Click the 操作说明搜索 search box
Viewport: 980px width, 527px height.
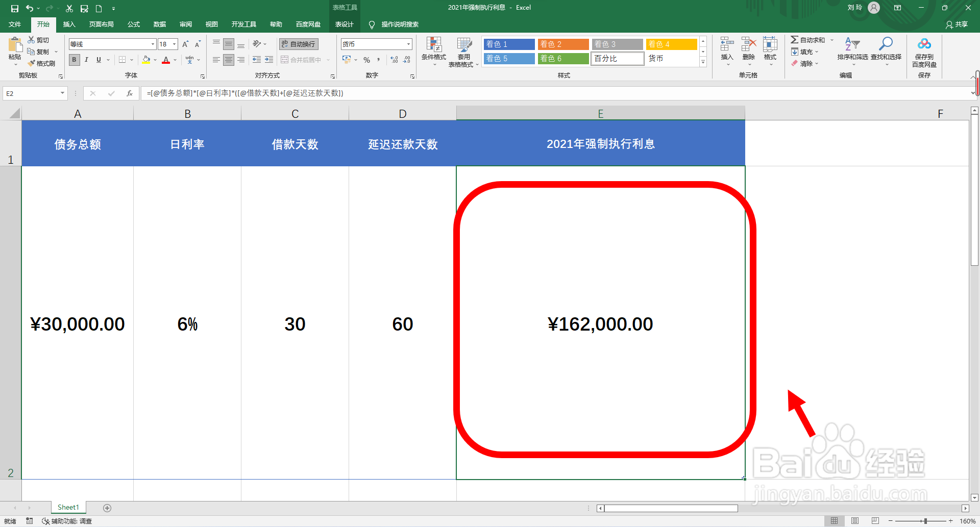(x=398, y=24)
